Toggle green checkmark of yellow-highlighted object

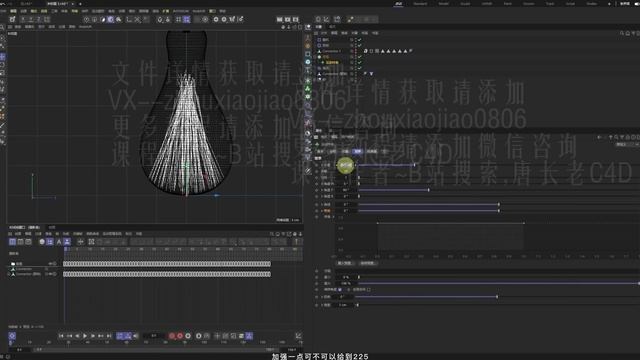point(360,62)
